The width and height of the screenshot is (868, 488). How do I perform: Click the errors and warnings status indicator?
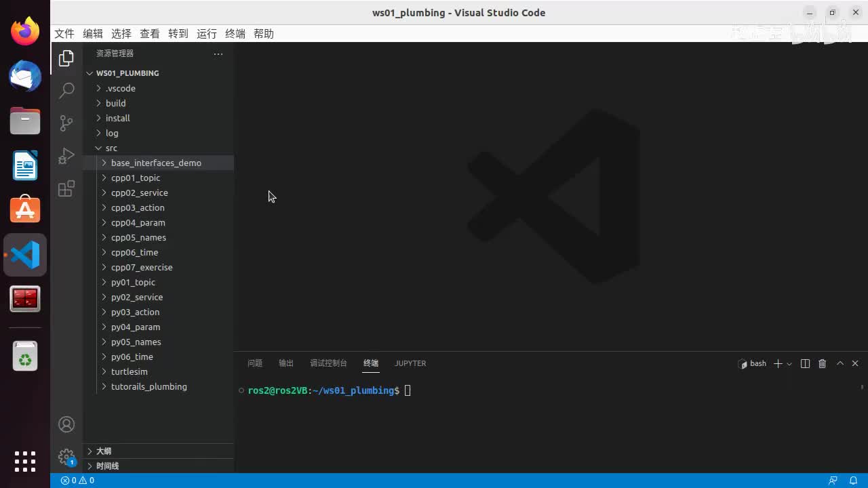click(x=77, y=481)
